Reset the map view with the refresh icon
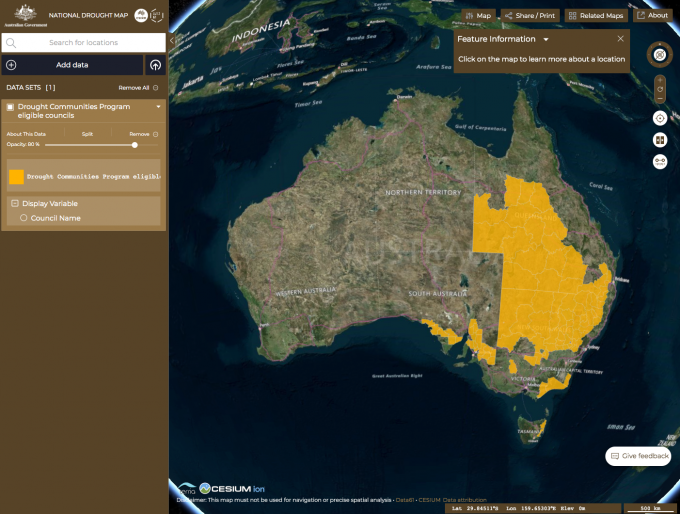The image size is (680, 514). click(660, 89)
